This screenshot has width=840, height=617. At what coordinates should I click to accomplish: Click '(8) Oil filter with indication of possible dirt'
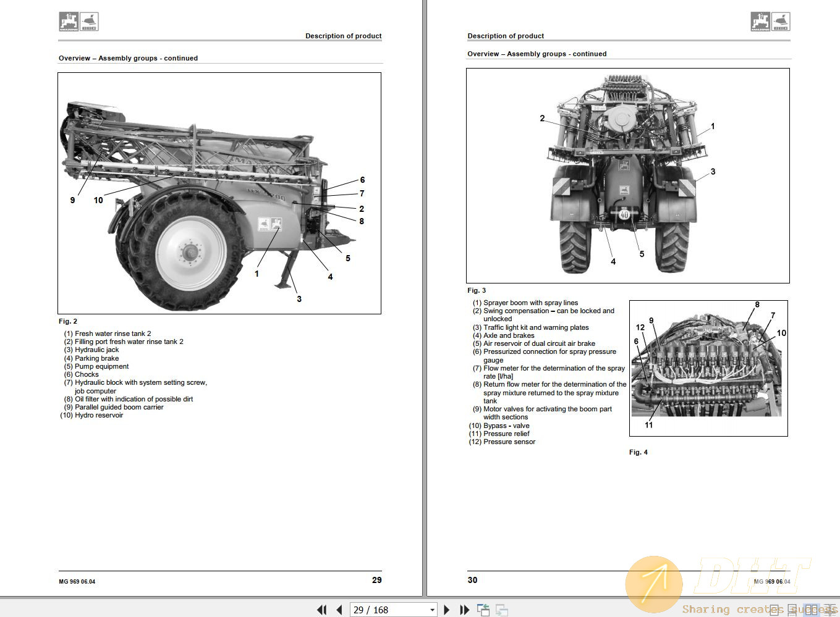(129, 399)
